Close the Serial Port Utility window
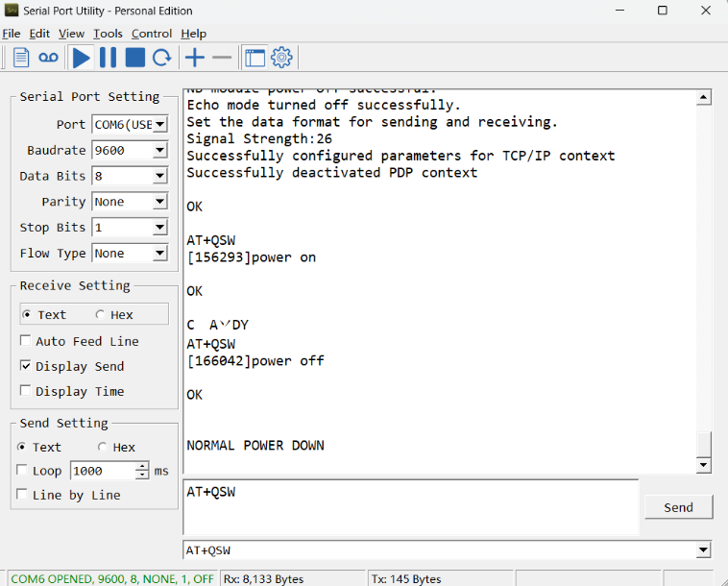The width and height of the screenshot is (728, 586). coord(706,11)
